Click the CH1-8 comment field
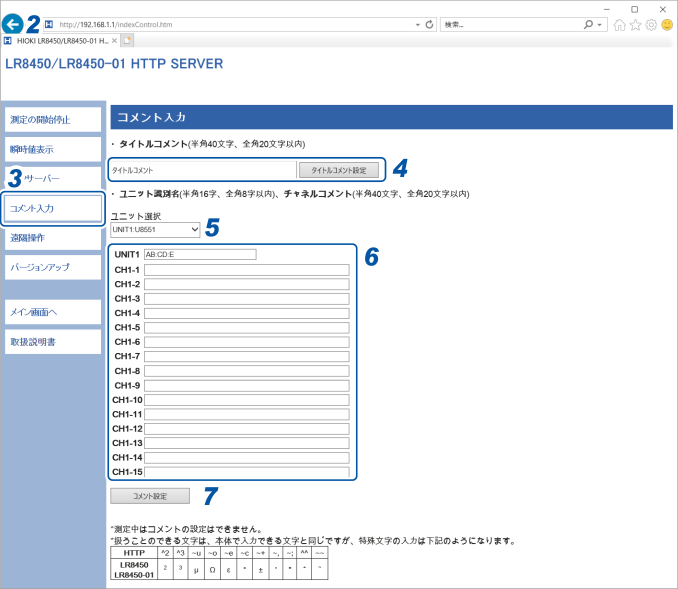The height and width of the screenshot is (589, 678). [x=246, y=371]
